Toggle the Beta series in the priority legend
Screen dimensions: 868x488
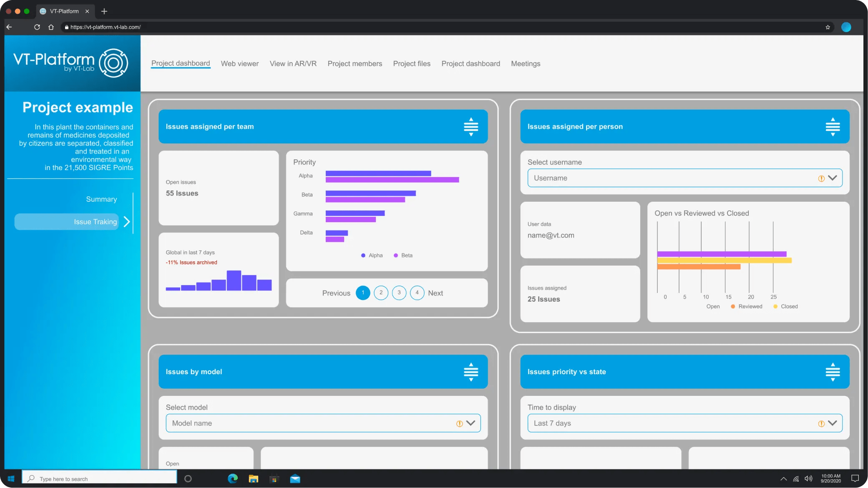tap(403, 255)
